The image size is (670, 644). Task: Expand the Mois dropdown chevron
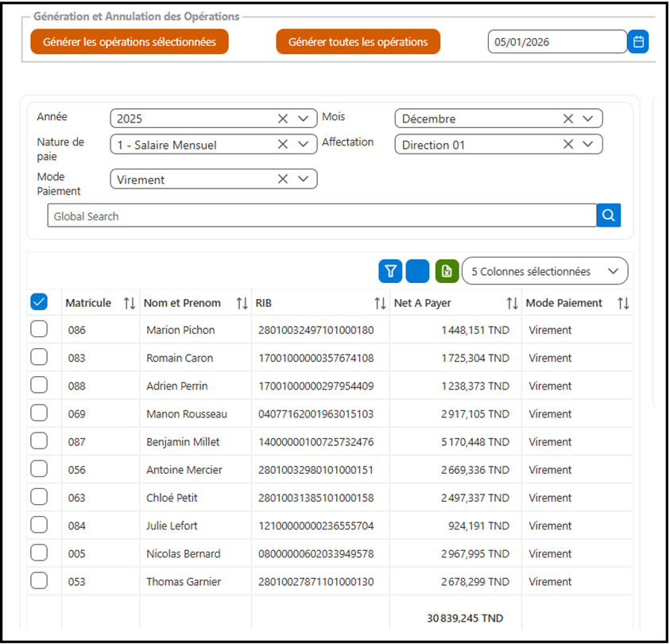coord(588,118)
